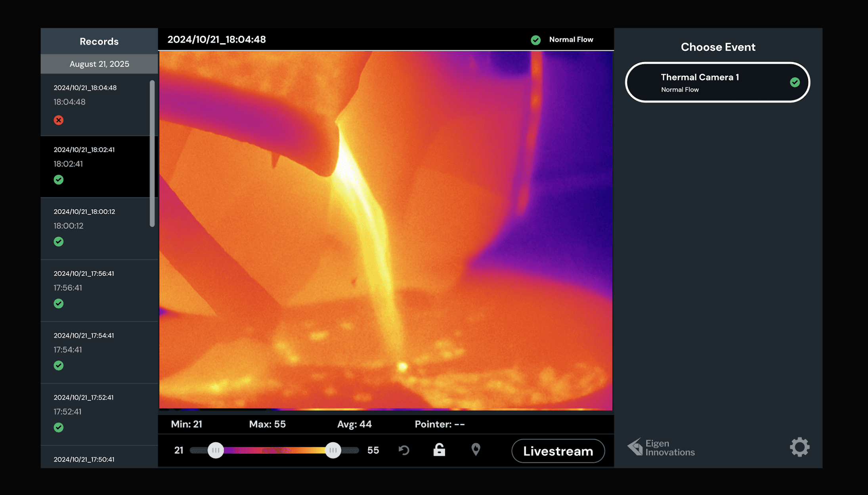Screen dimensions: 868x495
Task: Click green check icon beside Normal Flow header
Action: 535,40
